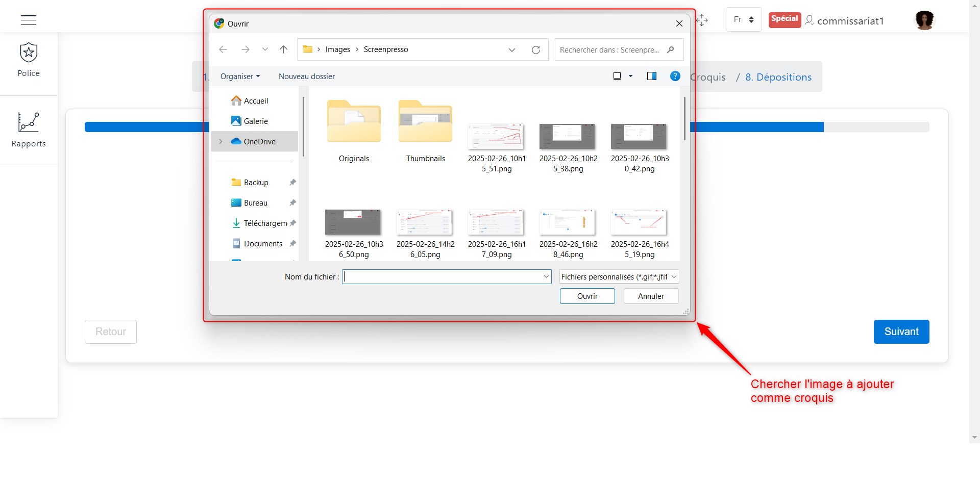
Task: Open the Bureau quick access folder
Action: [250, 203]
